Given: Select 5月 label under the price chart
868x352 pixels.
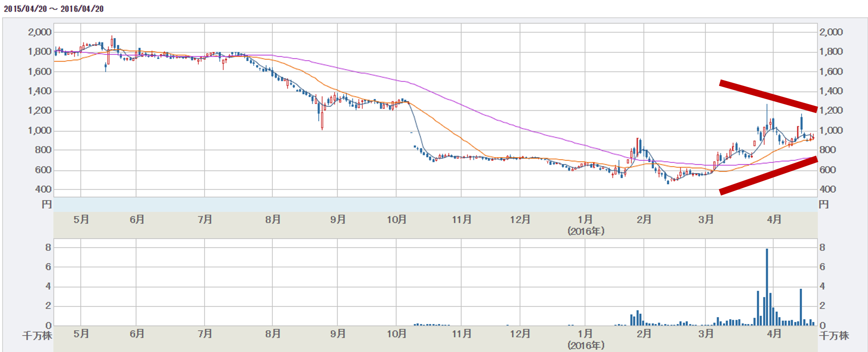Looking at the screenshot, I should point(81,219).
